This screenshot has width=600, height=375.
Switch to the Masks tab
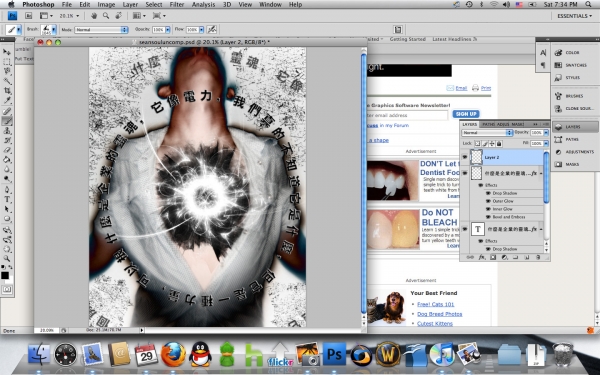click(x=517, y=124)
